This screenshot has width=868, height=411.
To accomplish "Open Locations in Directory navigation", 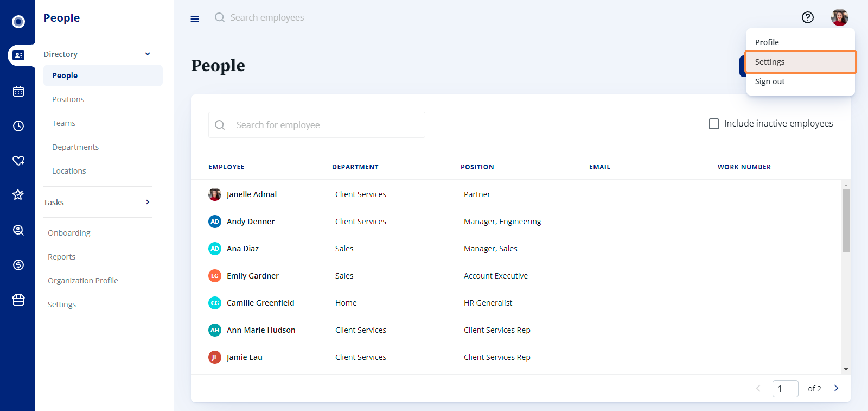I will tap(69, 171).
